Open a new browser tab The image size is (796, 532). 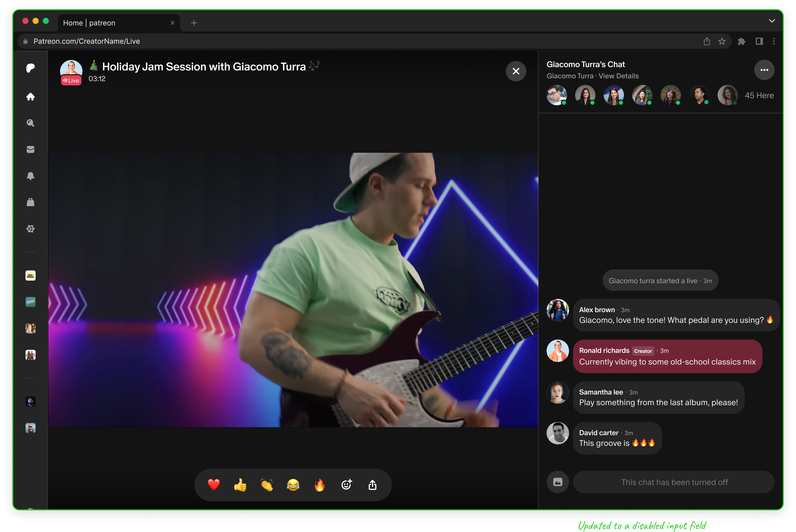(194, 23)
